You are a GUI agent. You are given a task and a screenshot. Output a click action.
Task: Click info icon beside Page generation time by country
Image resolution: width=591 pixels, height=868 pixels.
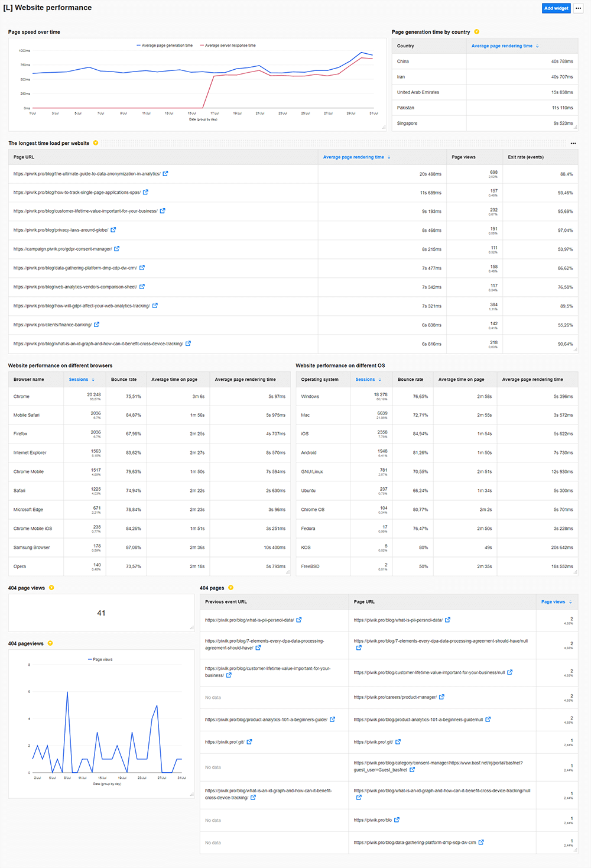pyautogui.click(x=477, y=32)
